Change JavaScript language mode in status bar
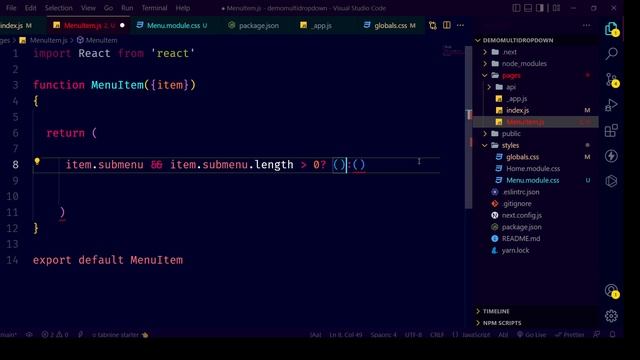The height and width of the screenshot is (360, 640). click(476, 335)
